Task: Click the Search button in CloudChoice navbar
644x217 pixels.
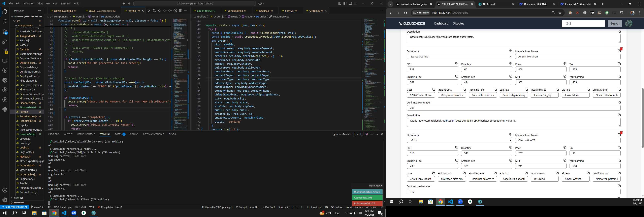Action: click(x=615, y=24)
